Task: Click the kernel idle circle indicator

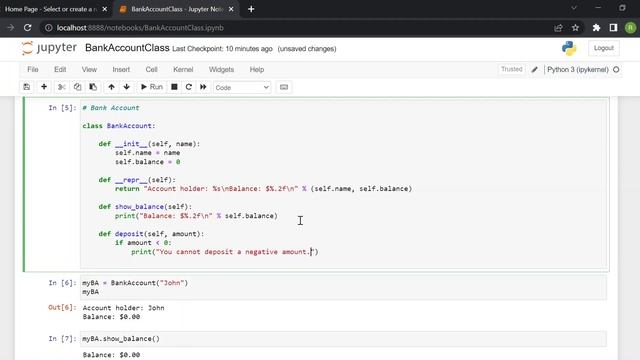Action: click(616, 70)
